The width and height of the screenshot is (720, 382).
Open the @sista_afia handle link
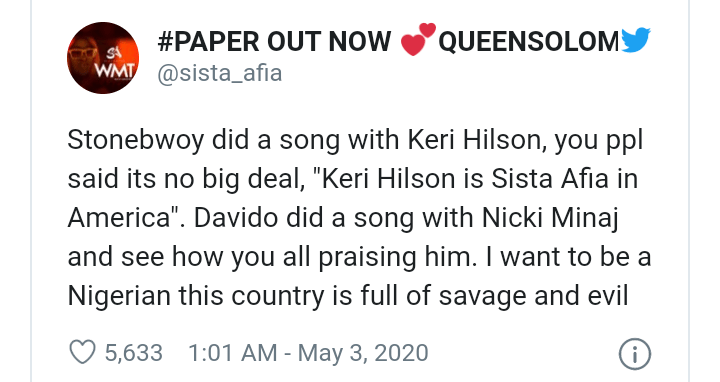pos(219,73)
